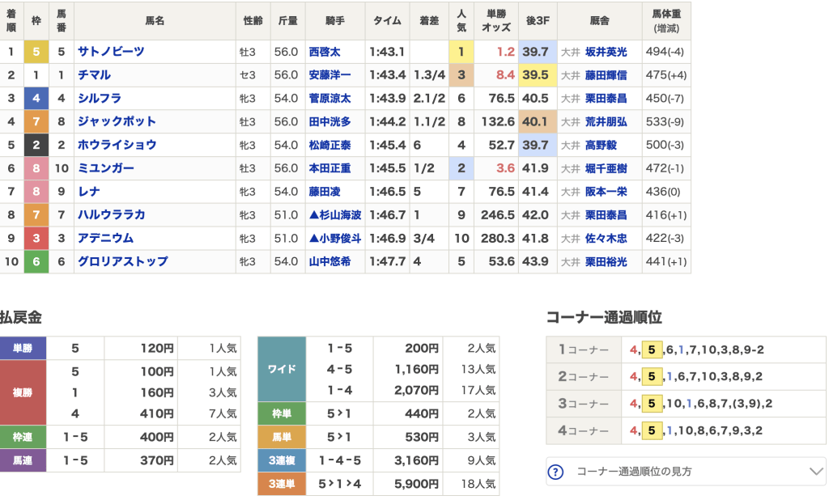Screen dimensions: 829x504
Task: Click the 馬名 column header
Action: coord(155,20)
